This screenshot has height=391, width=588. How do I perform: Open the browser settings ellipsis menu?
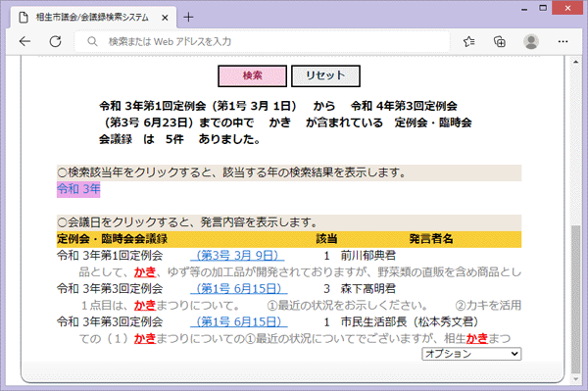point(563,41)
